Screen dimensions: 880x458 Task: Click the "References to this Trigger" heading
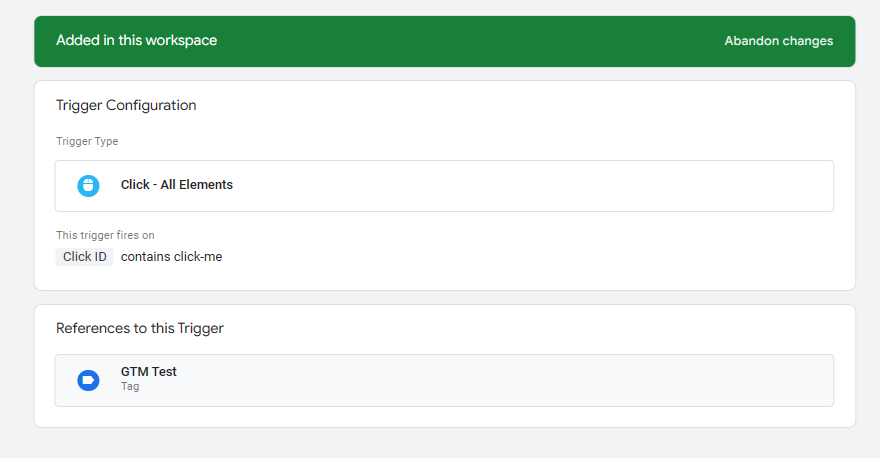pyautogui.click(x=140, y=329)
